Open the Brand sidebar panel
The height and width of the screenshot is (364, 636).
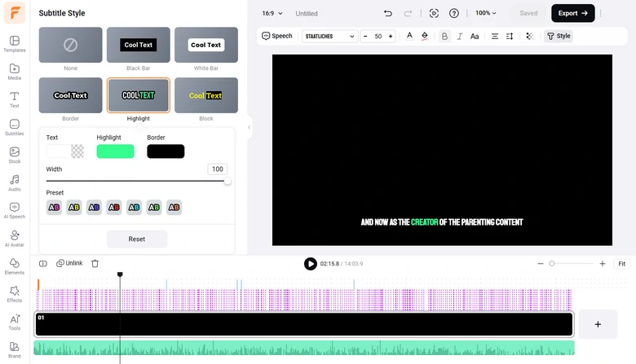click(14, 350)
